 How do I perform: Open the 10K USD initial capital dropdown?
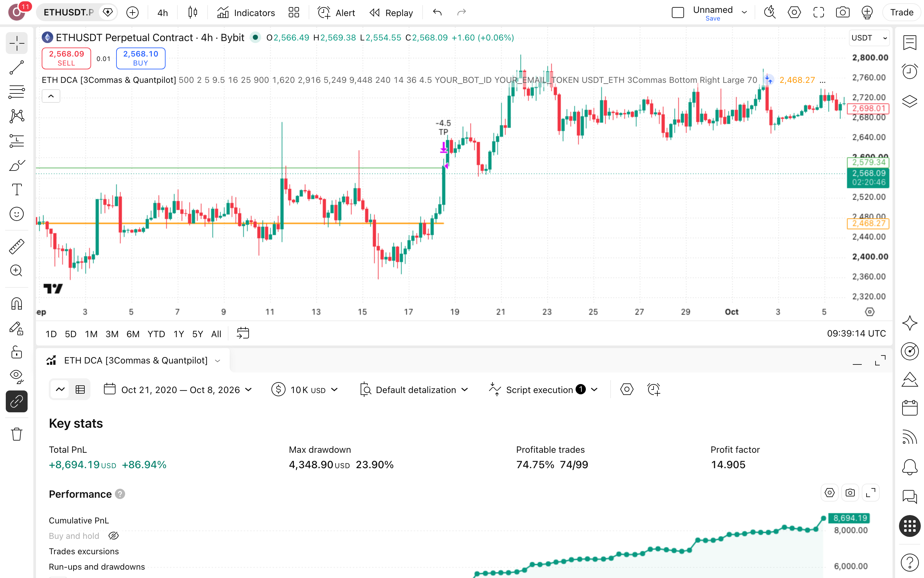tap(305, 390)
